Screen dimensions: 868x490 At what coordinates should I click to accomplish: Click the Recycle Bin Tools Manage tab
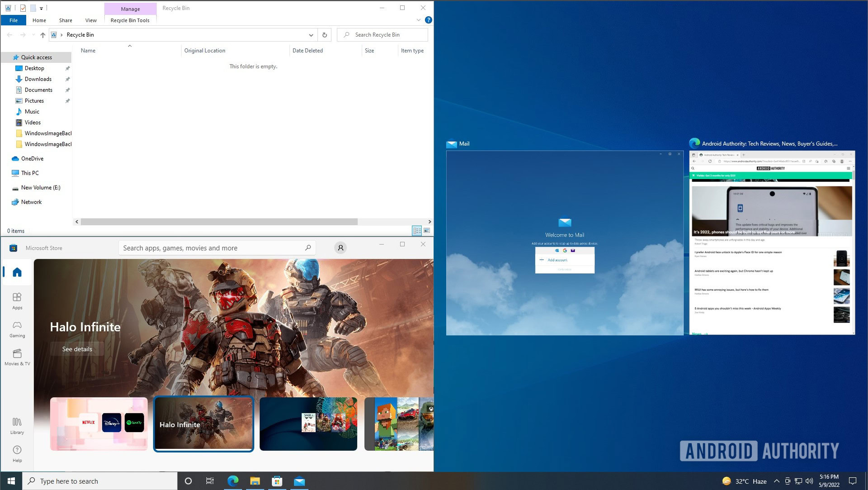tap(129, 8)
